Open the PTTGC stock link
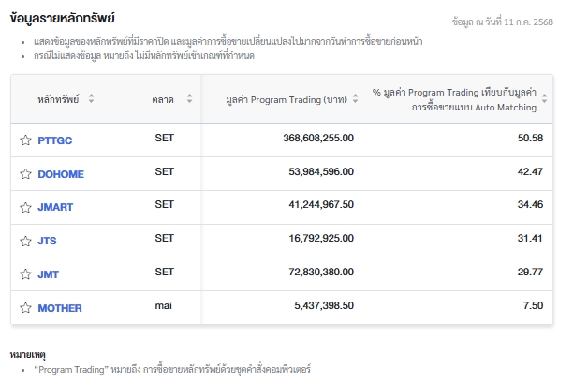The height and width of the screenshot is (383, 588). pyautogui.click(x=54, y=140)
